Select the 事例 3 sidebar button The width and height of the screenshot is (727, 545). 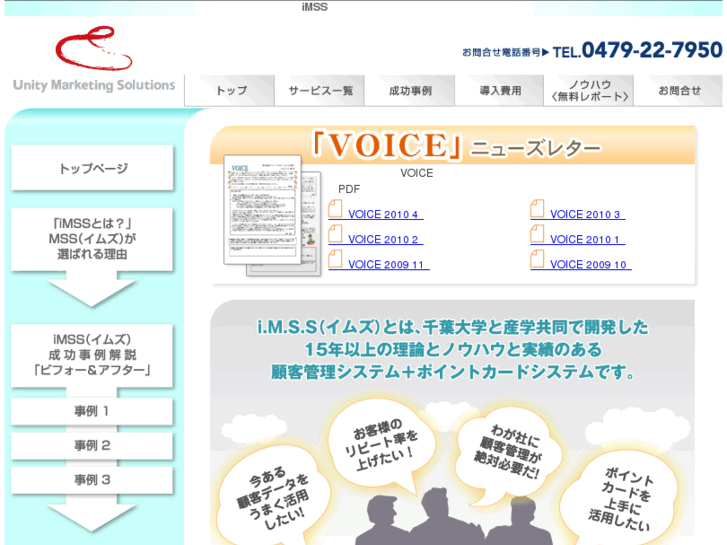coord(92,480)
